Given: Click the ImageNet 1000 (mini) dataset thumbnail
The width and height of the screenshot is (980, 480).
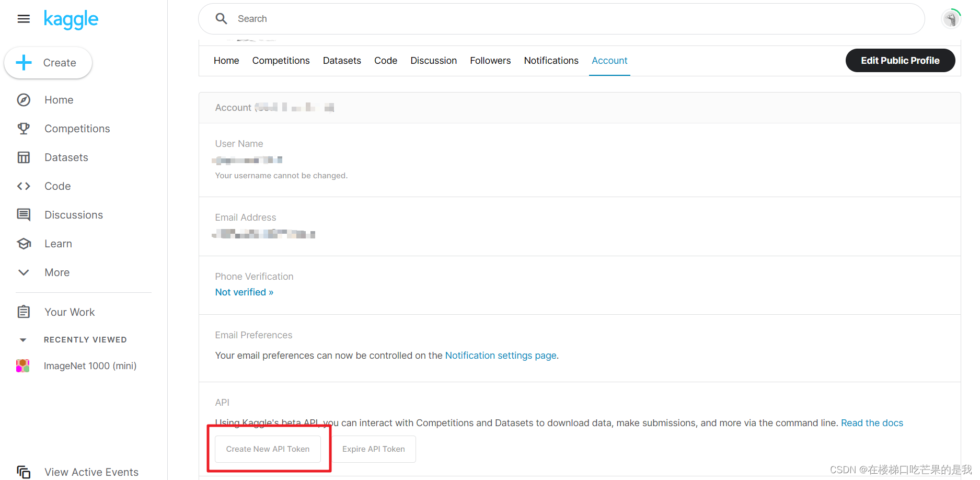Looking at the screenshot, I should 23,366.
